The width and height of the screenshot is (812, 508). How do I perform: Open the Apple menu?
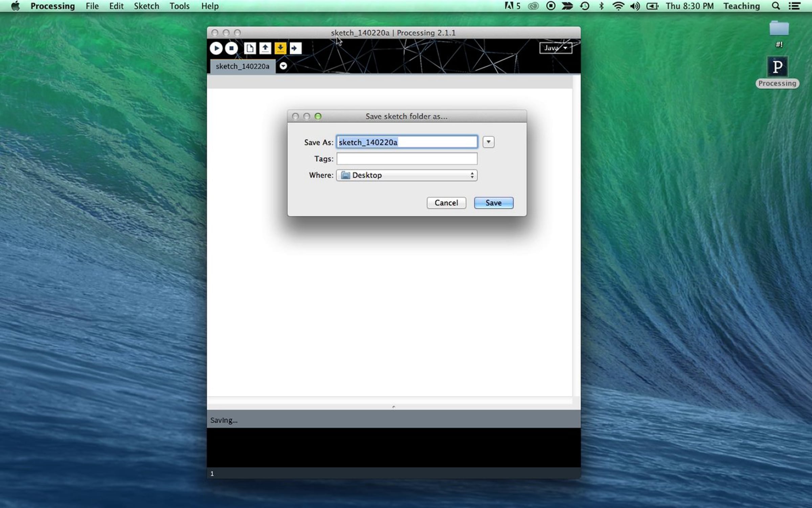[15, 6]
